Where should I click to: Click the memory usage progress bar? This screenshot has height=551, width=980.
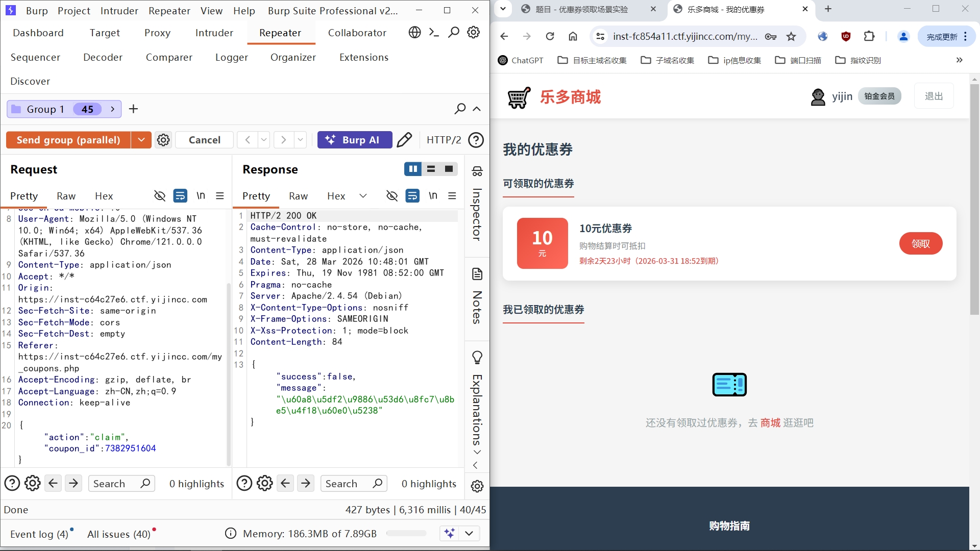tap(406, 534)
